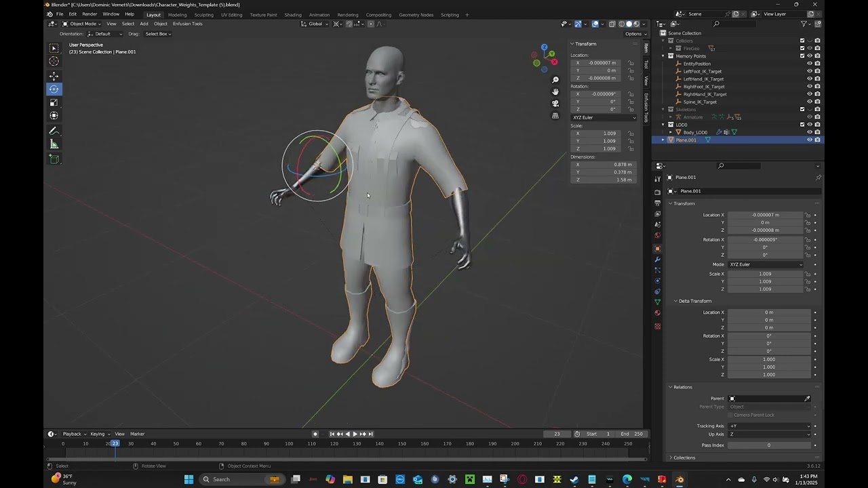Open the timeline Playback popover
This screenshot has width=868, height=488.
click(x=74, y=434)
